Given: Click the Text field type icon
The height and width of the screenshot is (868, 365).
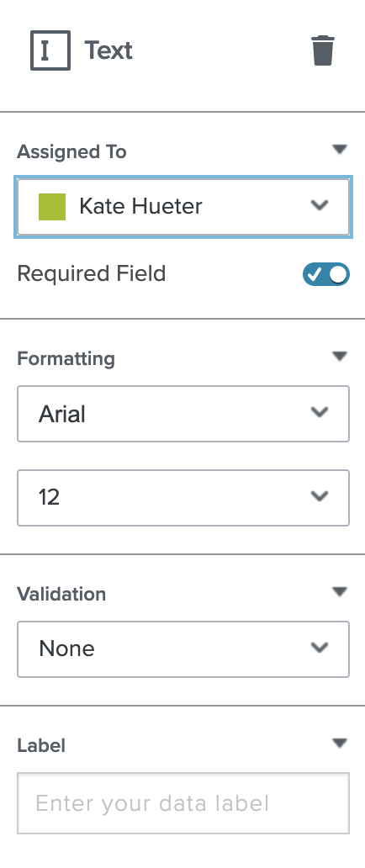Looking at the screenshot, I should (x=50, y=50).
